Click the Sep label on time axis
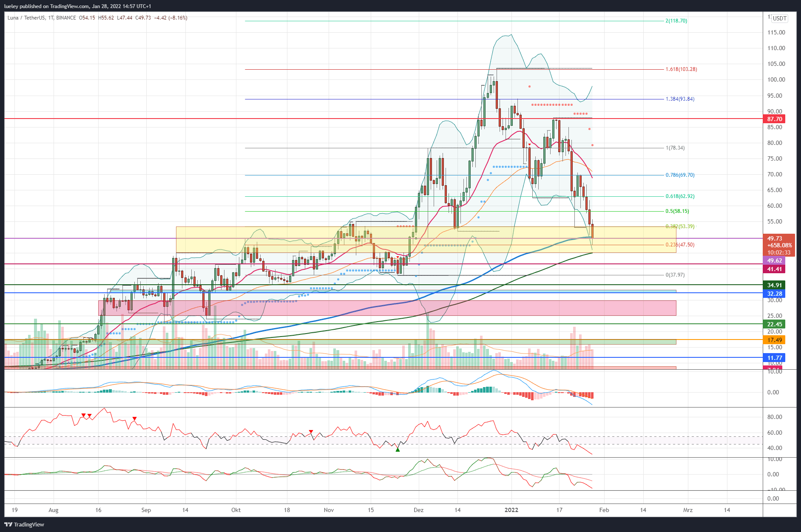Viewport: 801px width, 532px height. point(146,510)
